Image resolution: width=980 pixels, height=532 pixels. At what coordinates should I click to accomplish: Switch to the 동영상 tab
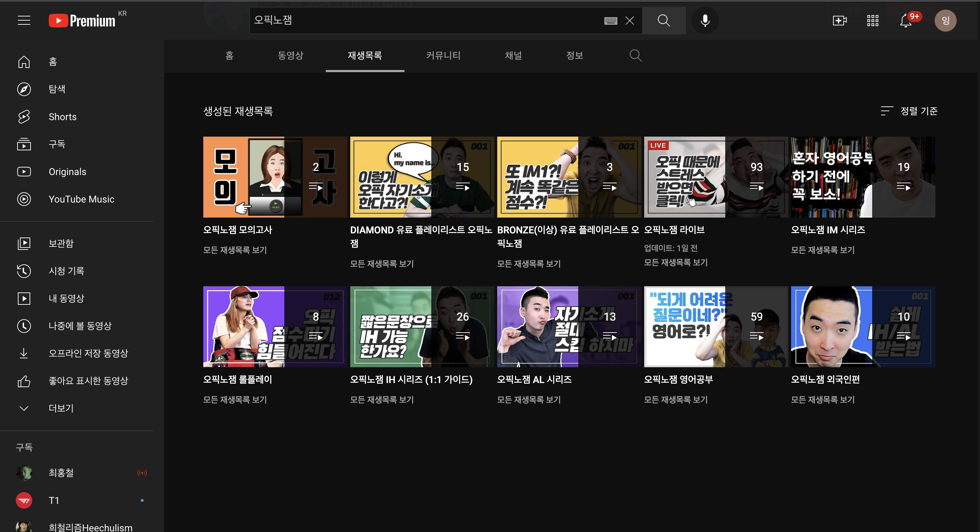click(290, 56)
